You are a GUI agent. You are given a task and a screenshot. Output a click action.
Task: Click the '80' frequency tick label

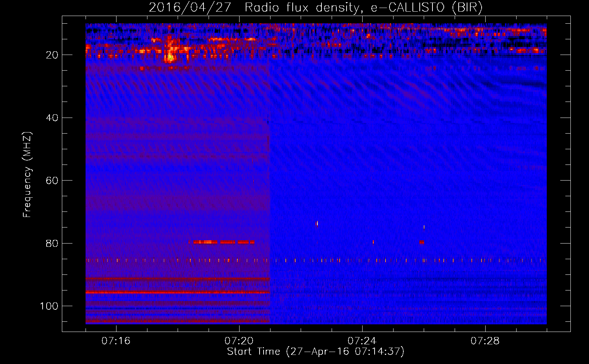52,244
